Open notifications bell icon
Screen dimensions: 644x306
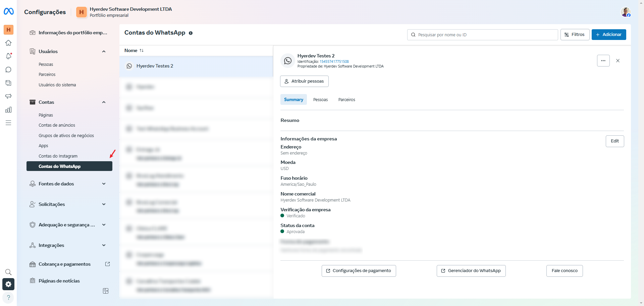[x=8, y=56]
